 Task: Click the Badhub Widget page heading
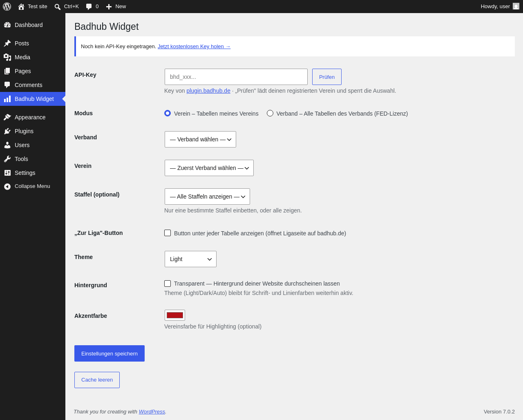[107, 27]
